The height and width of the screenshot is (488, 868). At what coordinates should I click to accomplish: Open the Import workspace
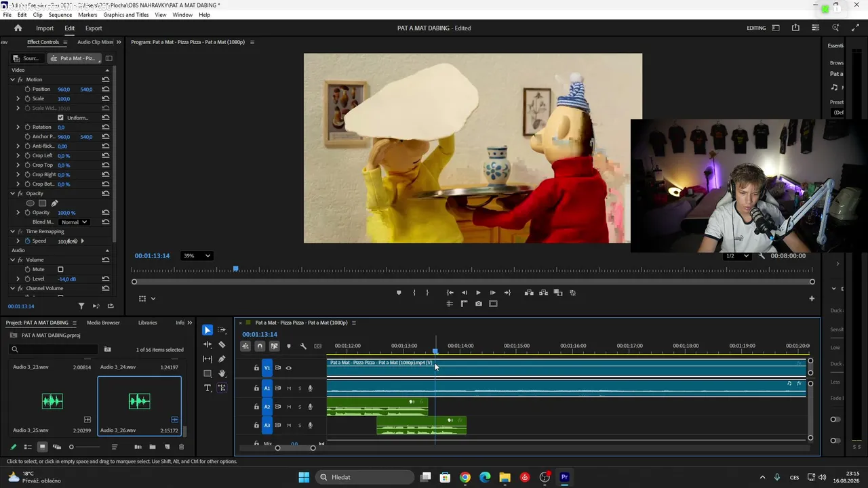(x=45, y=28)
